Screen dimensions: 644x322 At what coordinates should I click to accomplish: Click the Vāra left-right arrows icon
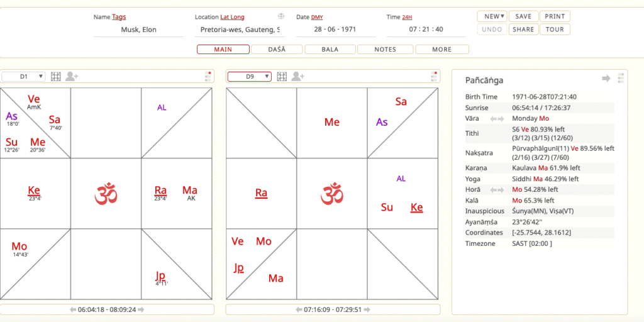click(497, 118)
